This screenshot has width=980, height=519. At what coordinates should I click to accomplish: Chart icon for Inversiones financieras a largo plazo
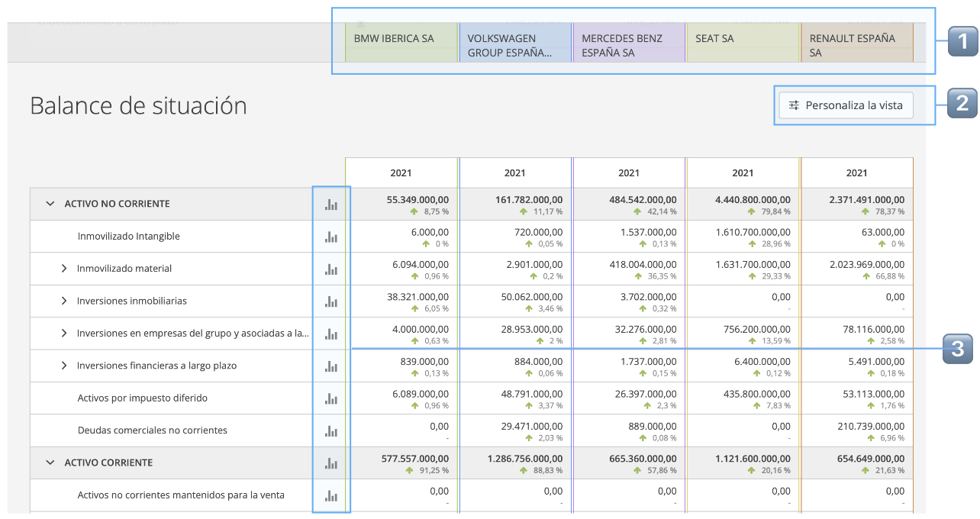330,366
